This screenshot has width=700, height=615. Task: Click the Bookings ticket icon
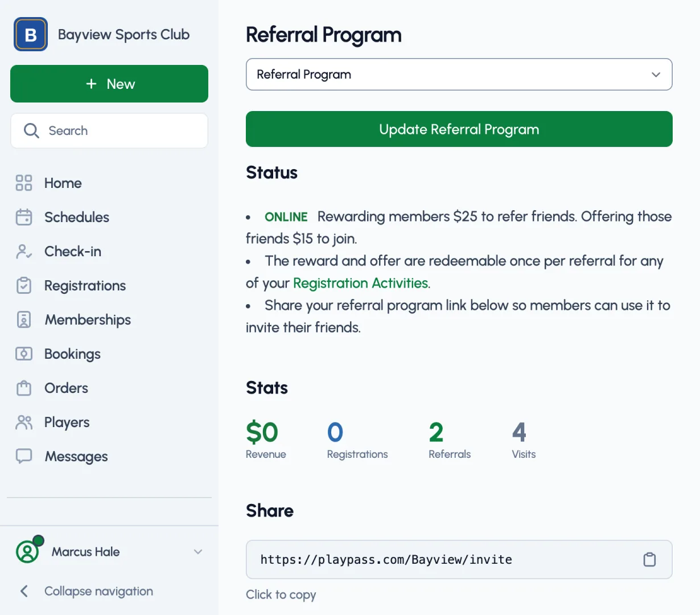click(24, 354)
